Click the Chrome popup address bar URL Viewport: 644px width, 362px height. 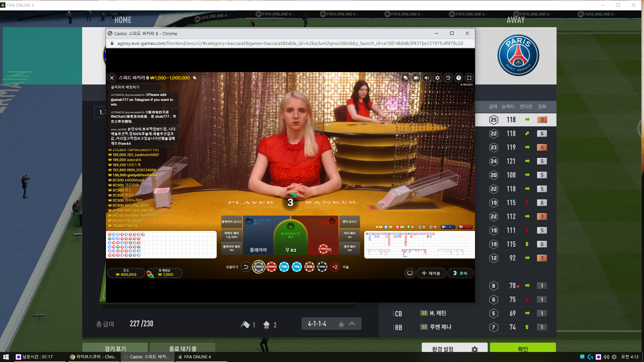pyautogui.click(x=290, y=43)
